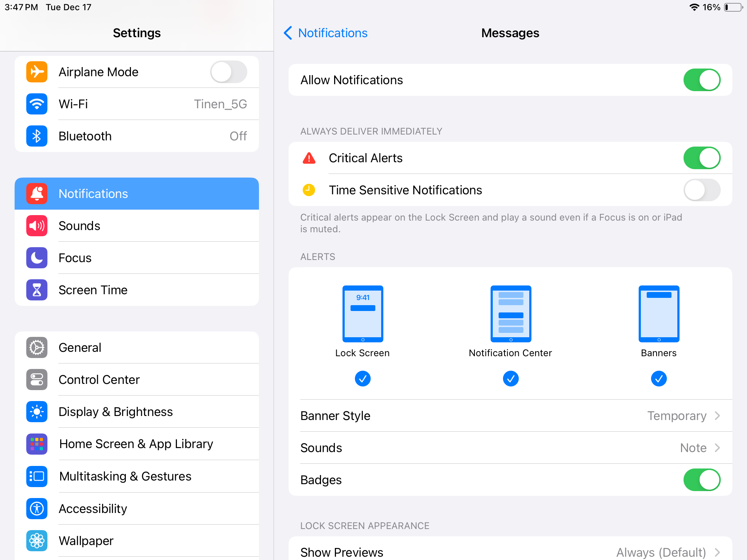Tap the Screen Time hourglass icon

pos(37,290)
